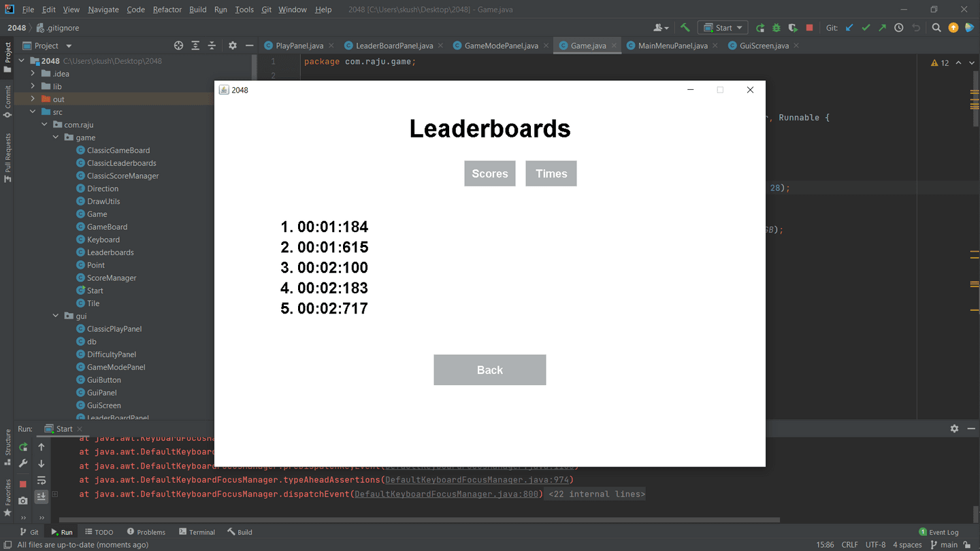Viewport: 980px width, 551px height.
Task: Click the Git Rollback undo icon
Action: point(916,28)
